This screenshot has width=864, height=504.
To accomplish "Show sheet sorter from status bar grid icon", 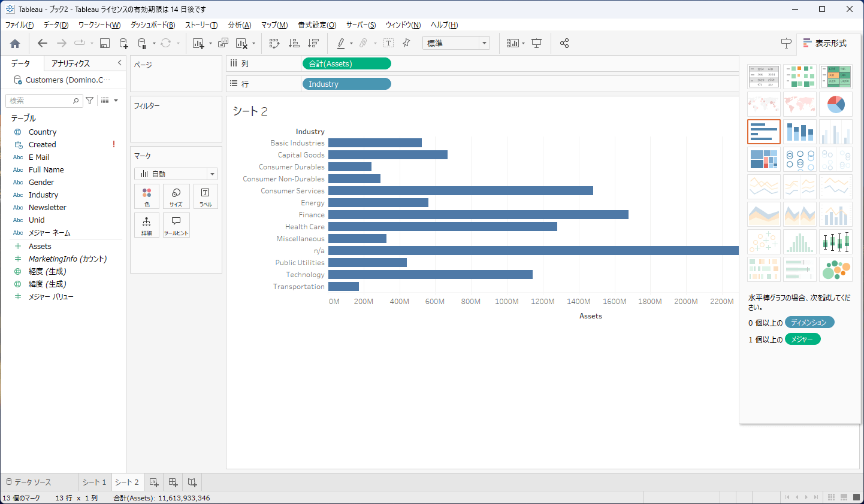I will point(831,497).
